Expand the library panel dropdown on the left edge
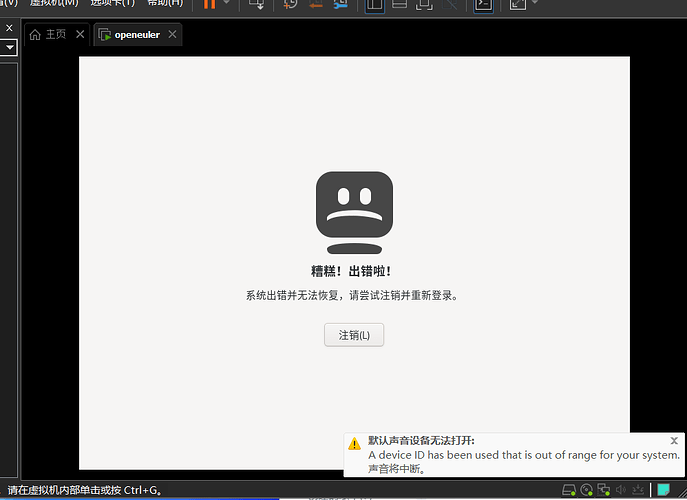 click(x=10, y=47)
